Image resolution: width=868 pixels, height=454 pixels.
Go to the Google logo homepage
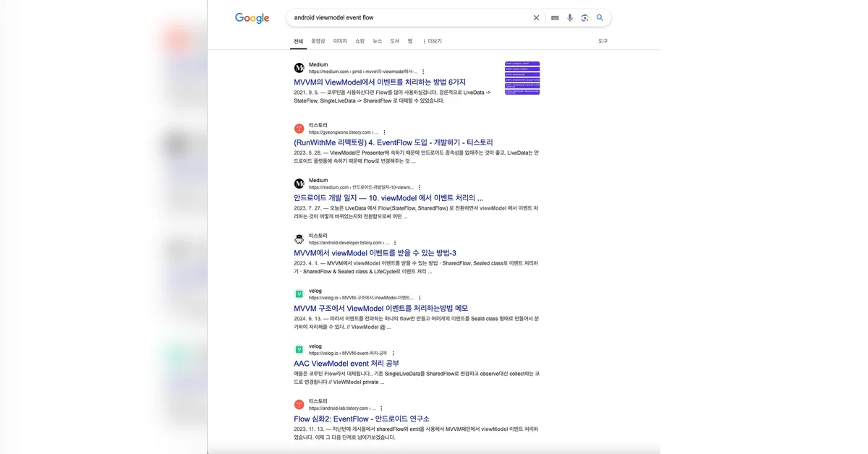click(x=252, y=18)
